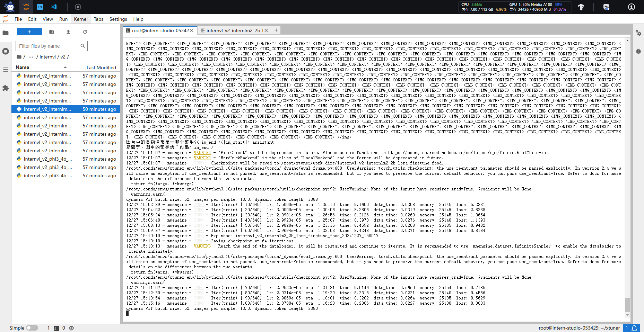644x332 pixels.
Task: Switch to the JupyterLab launcher icon
Action: click(26, 7)
